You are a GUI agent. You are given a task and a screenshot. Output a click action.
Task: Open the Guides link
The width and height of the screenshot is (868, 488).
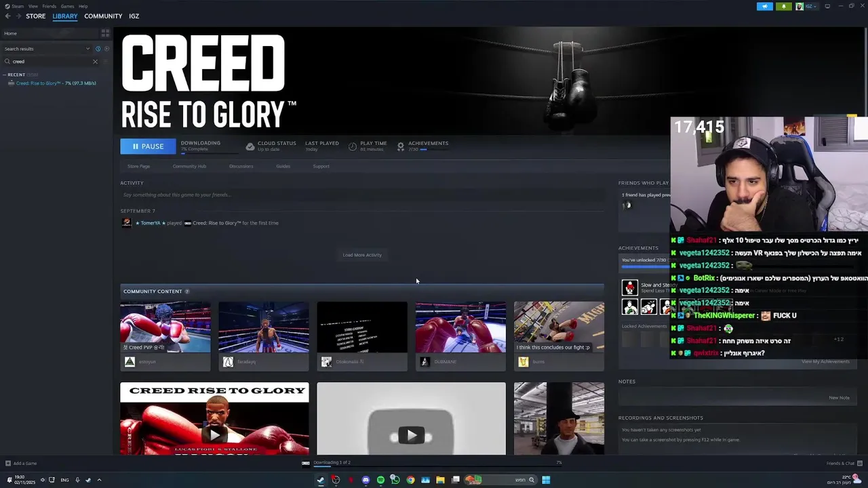pyautogui.click(x=283, y=166)
